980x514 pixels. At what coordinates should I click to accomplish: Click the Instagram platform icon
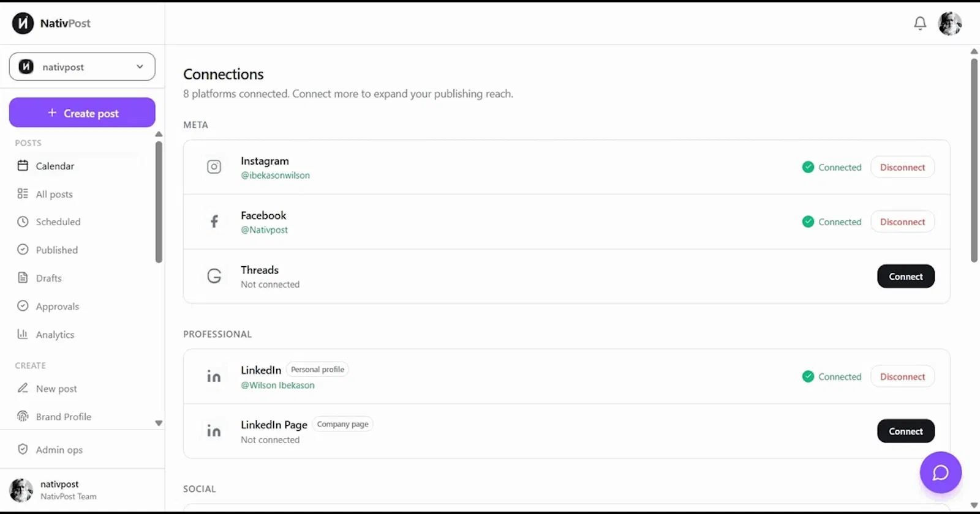coord(214,166)
